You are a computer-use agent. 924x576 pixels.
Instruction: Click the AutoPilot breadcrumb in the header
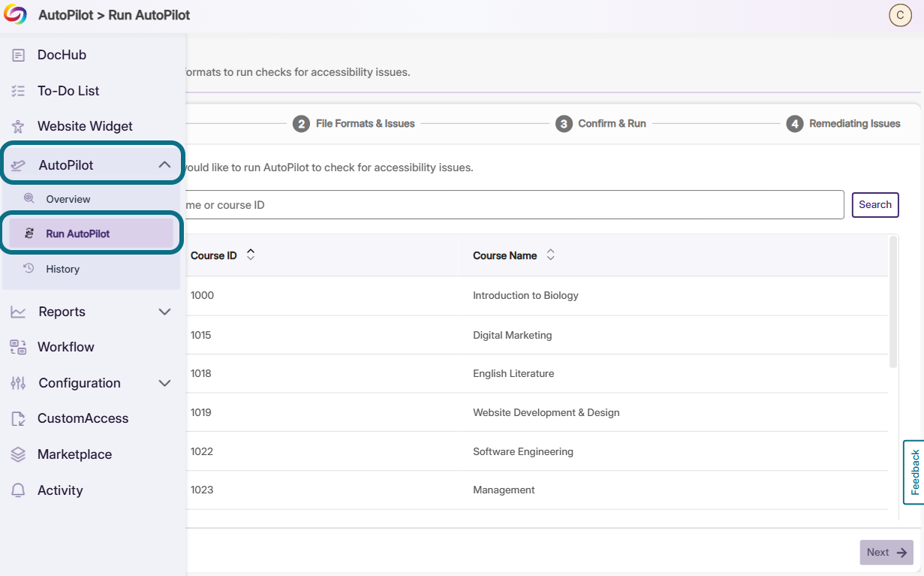click(x=66, y=15)
